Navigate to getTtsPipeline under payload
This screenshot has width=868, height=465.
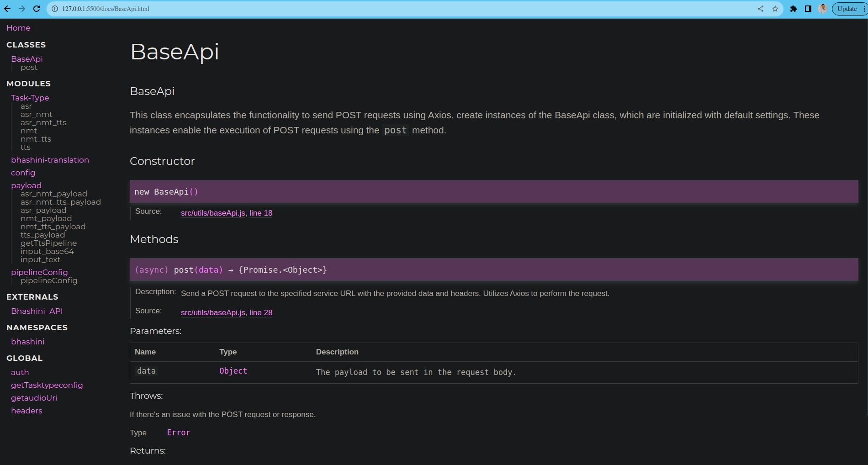[x=48, y=243]
